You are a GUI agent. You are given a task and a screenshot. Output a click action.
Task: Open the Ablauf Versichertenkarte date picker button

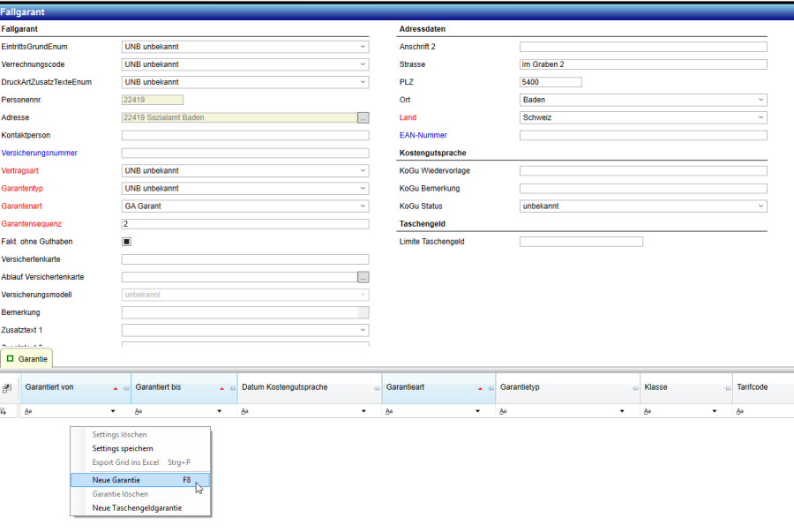[363, 277]
